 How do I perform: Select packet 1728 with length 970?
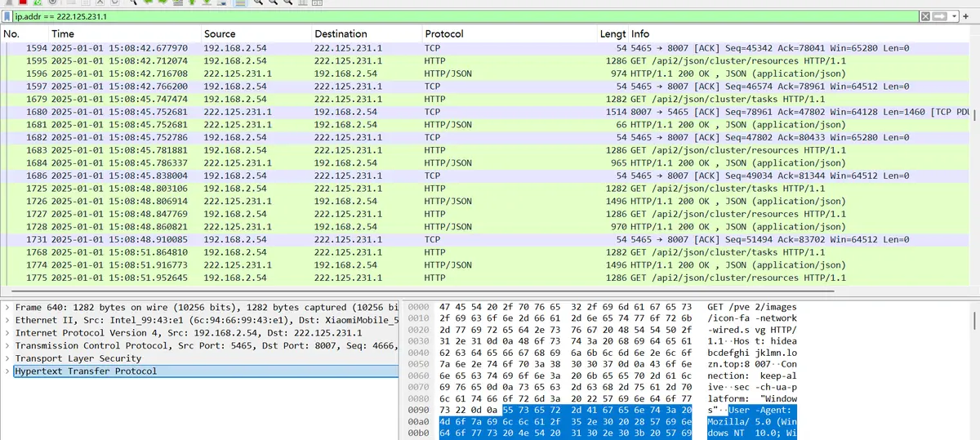coord(486,227)
